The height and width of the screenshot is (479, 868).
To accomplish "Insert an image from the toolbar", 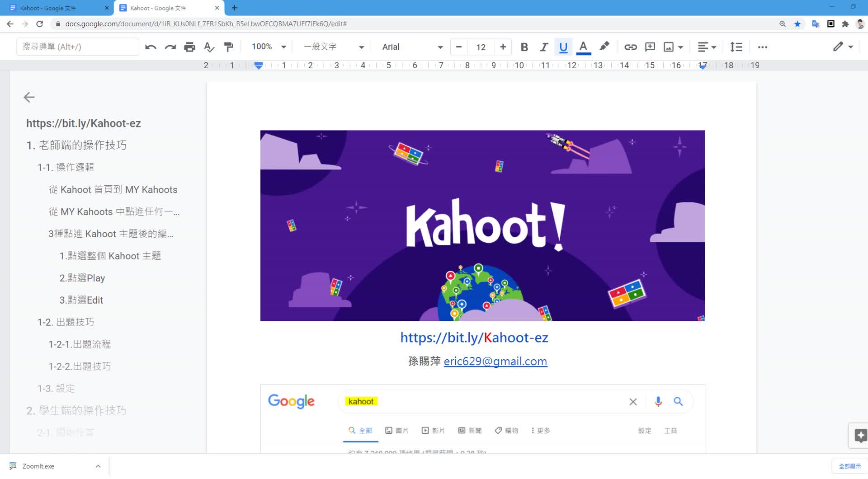I will [x=669, y=47].
